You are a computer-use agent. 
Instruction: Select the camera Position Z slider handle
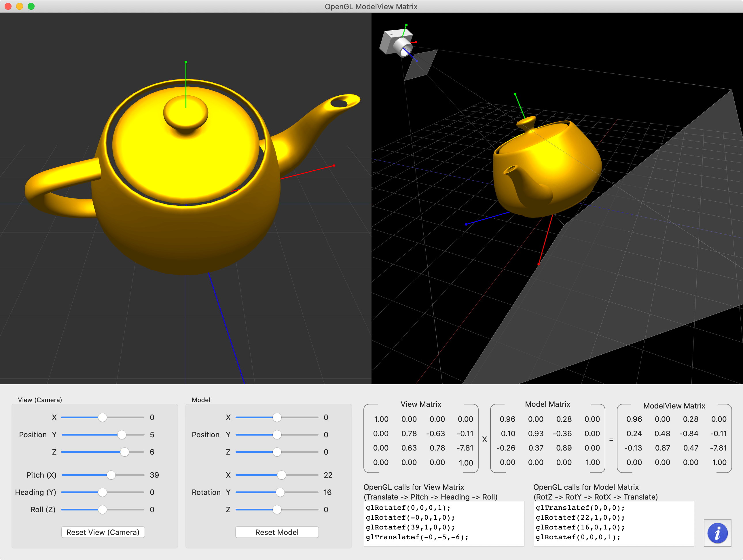point(125,452)
